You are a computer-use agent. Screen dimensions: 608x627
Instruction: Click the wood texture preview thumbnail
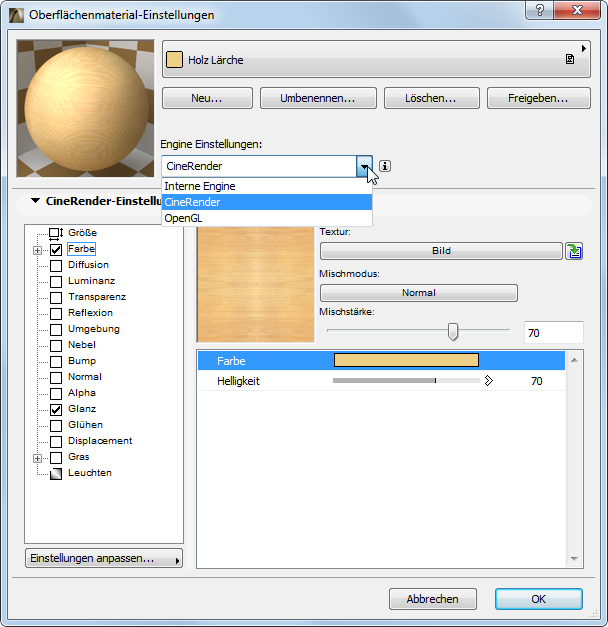pos(256,284)
